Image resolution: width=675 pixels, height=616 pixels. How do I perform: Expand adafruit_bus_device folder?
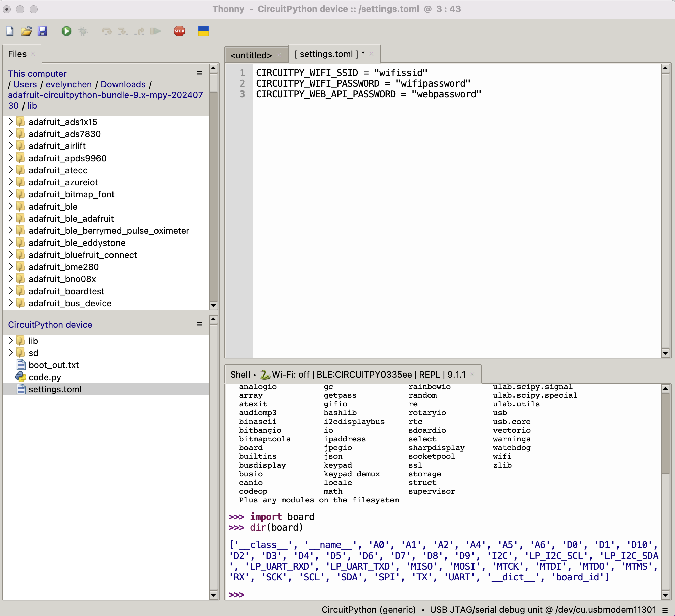pos(10,303)
